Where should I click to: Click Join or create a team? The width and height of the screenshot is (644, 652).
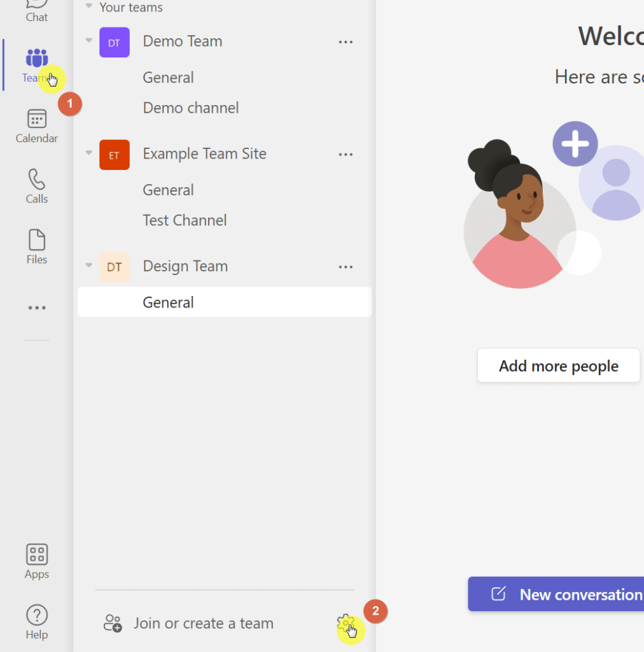click(204, 623)
